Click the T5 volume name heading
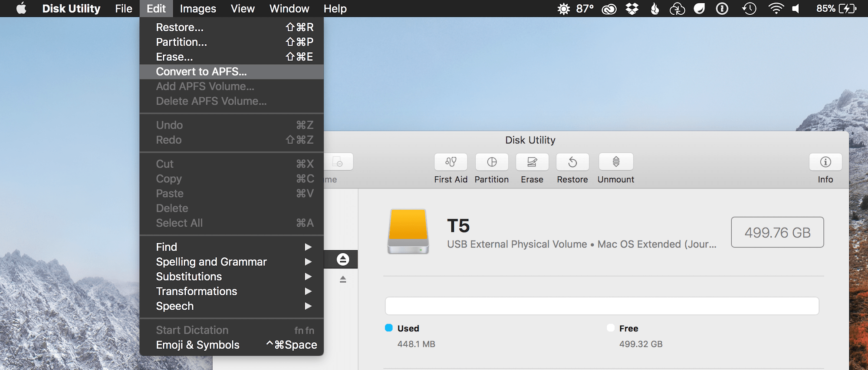868x370 pixels. [458, 226]
